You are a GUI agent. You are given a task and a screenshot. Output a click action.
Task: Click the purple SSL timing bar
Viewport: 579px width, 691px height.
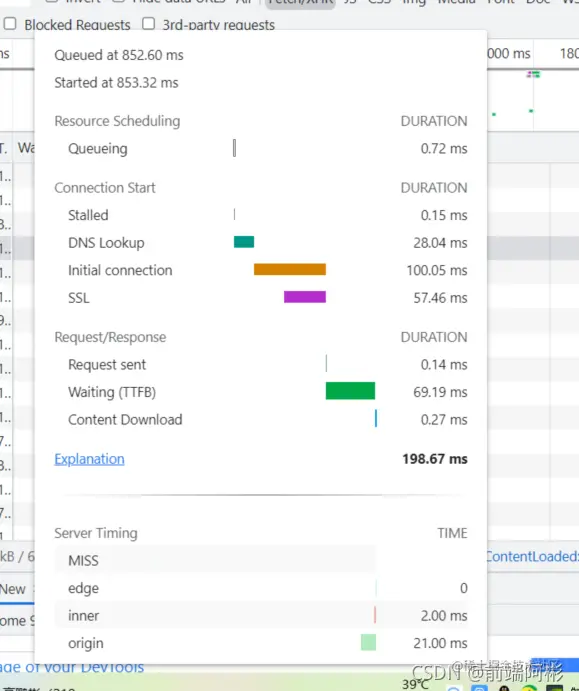pyautogui.click(x=305, y=297)
